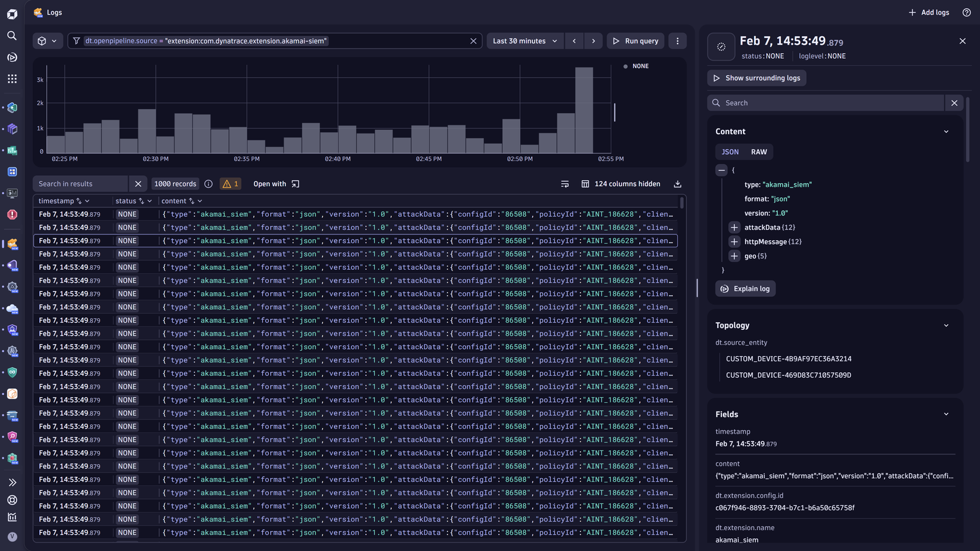Click the dt.extension.config.id value
Image resolution: width=980 pixels, height=551 pixels.
[785, 508]
